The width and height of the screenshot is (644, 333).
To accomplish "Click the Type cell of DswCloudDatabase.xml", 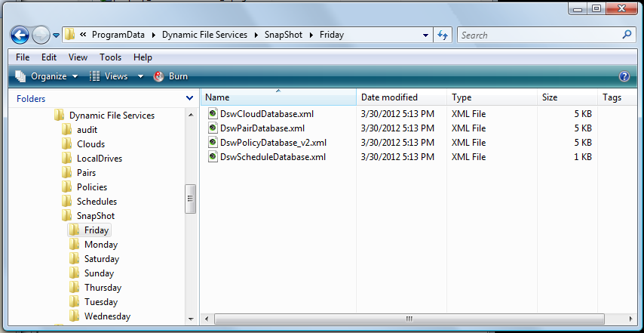I will coord(468,114).
